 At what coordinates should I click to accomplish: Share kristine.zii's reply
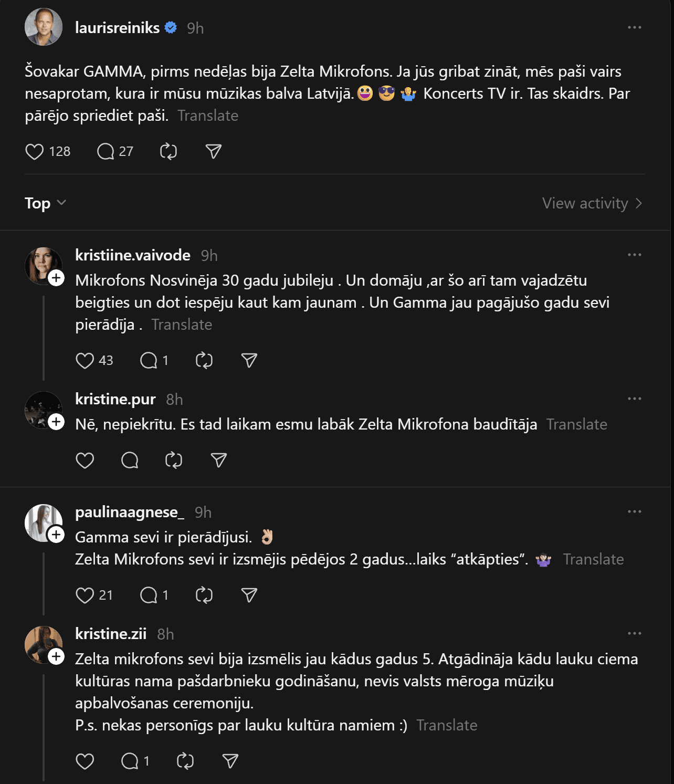pyautogui.click(x=230, y=761)
